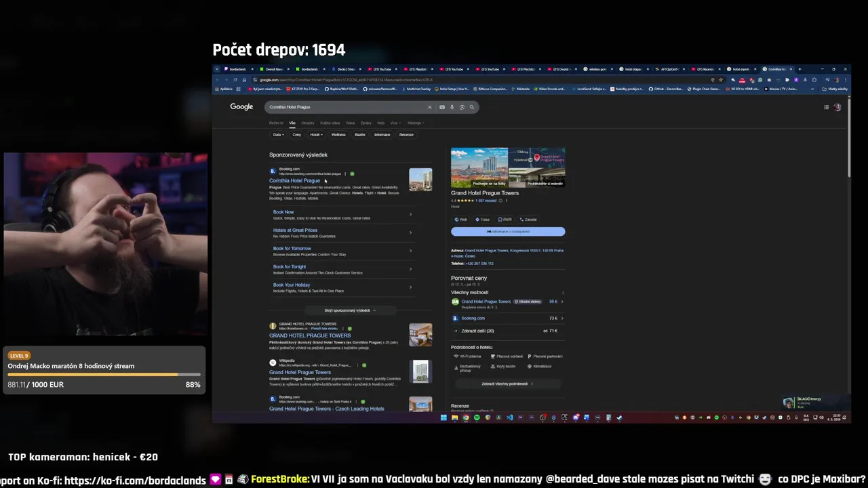Click the blue availability info button
868x488 pixels.
[508, 232]
